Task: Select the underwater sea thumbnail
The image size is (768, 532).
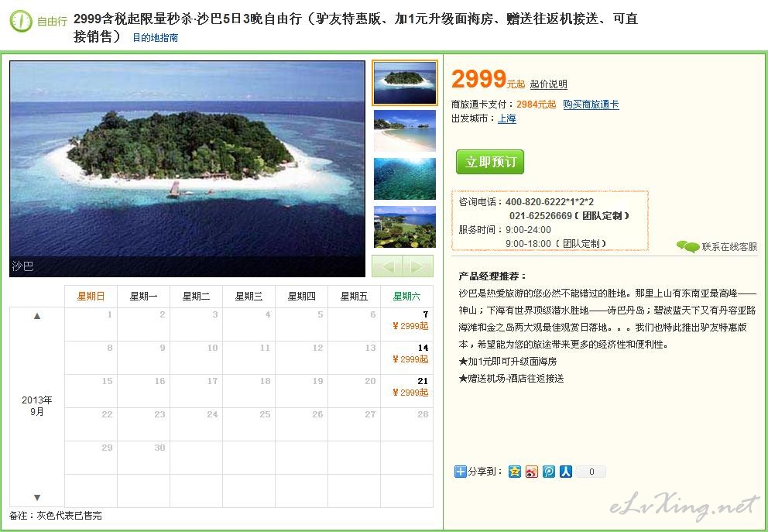Action: pos(405,178)
